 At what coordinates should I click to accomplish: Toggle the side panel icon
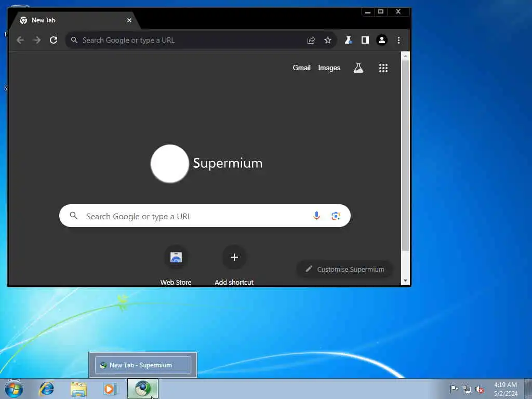tap(365, 40)
